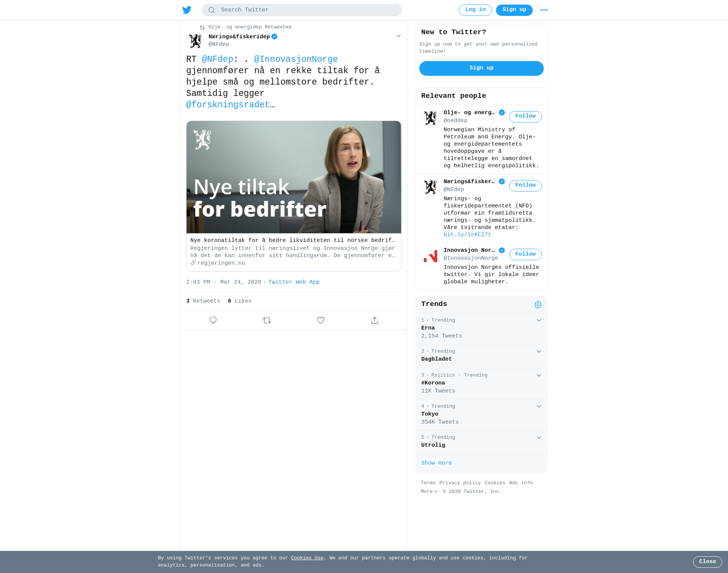Like the tweet with the heart icon
This screenshot has height=573, width=728.
coord(321,320)
